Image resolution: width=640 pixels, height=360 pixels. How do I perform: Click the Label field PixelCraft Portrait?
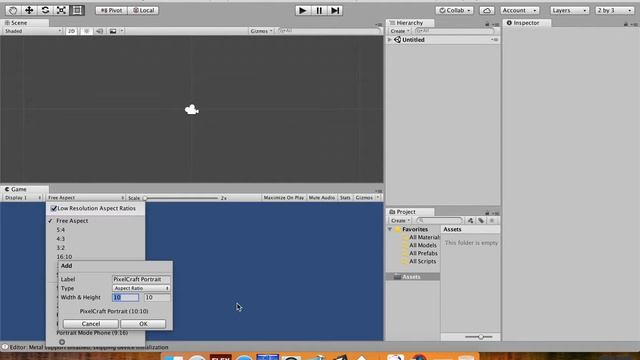[141, 279]
